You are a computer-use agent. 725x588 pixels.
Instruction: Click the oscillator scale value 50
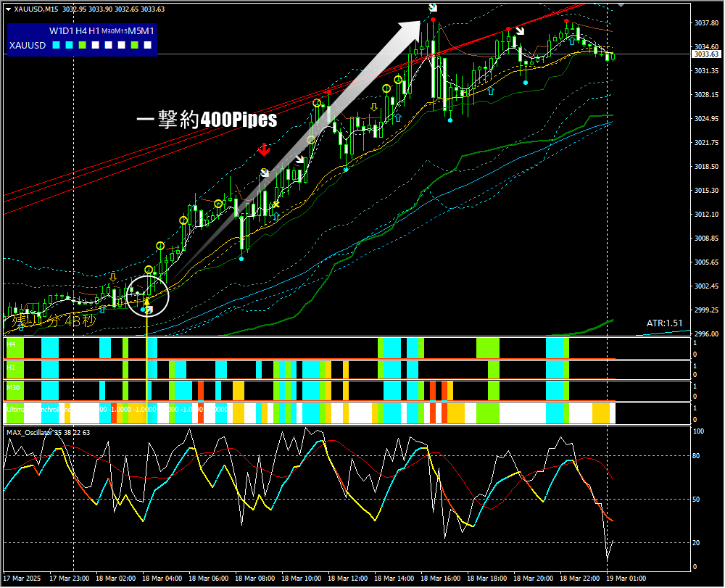tap(696, 500)
